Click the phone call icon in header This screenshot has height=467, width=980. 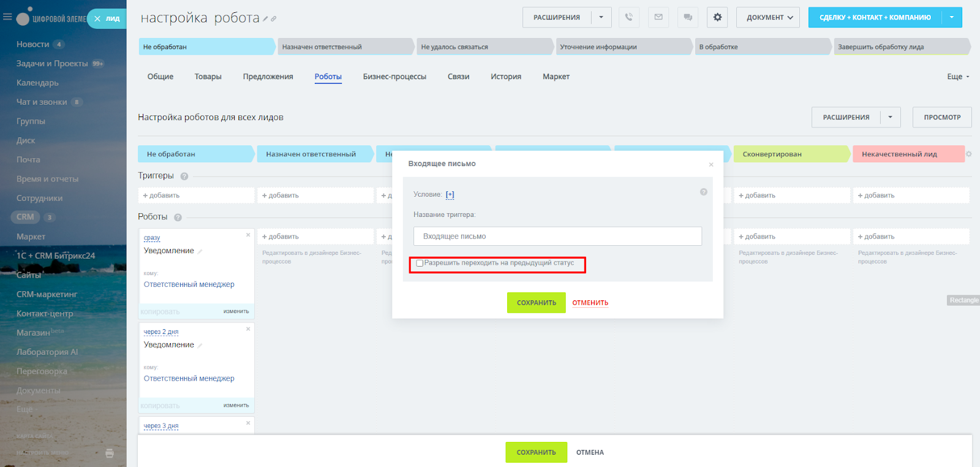tap(628, 17)
